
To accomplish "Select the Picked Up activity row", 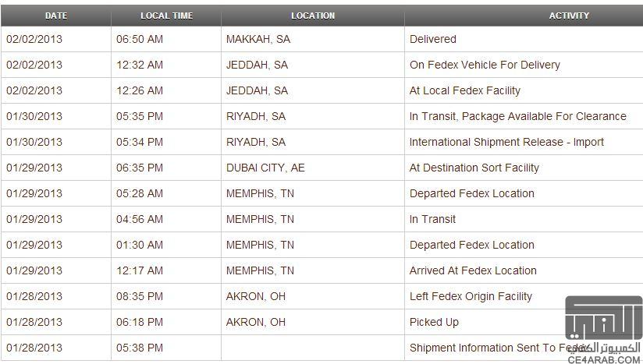I will pyautogui.click(x=321, y=322).
